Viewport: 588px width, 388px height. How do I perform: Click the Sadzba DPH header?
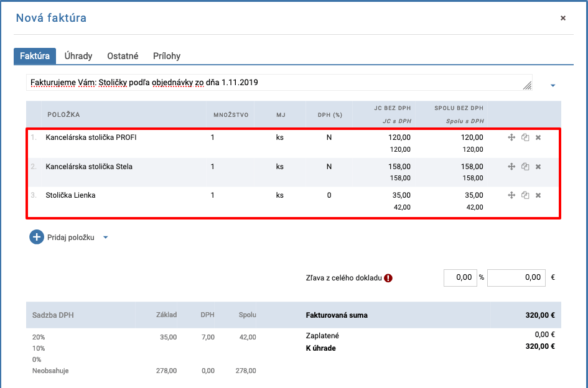pos(53,315)
